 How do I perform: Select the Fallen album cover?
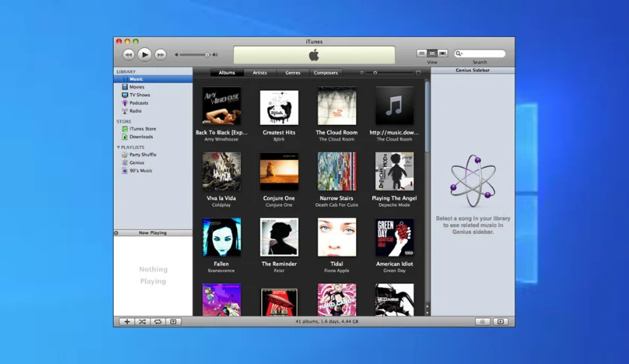221,238
